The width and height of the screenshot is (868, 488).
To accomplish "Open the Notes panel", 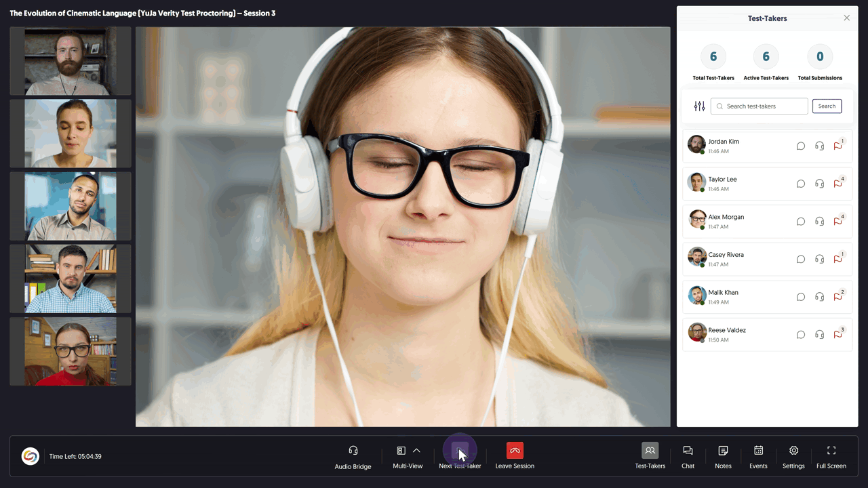I will pos(723,451).
